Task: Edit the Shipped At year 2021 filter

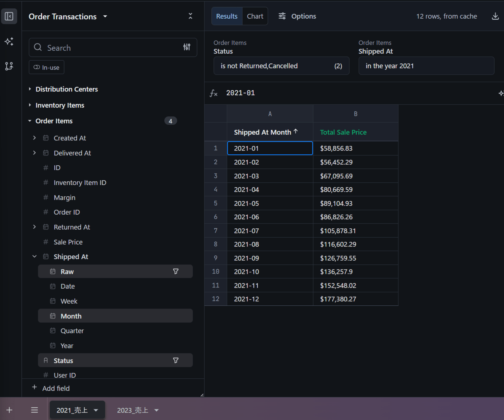Action: tap(426, 66)
